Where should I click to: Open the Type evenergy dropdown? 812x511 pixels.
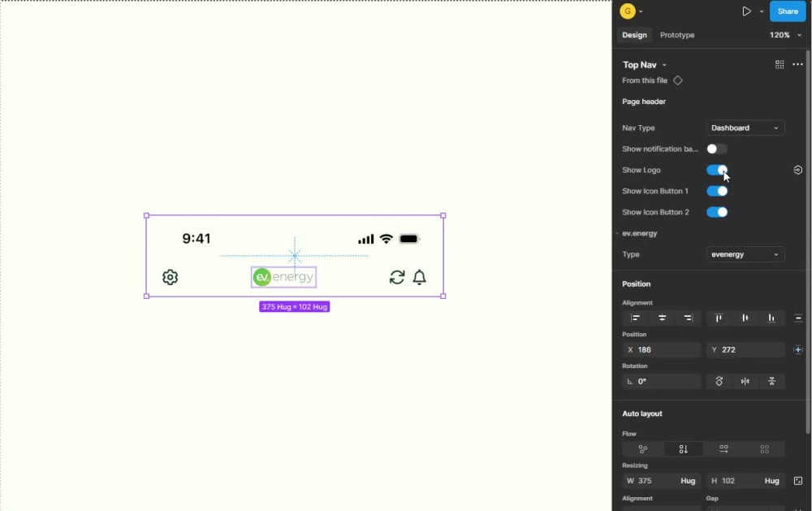pyautogui.click(x=745, y=254)
